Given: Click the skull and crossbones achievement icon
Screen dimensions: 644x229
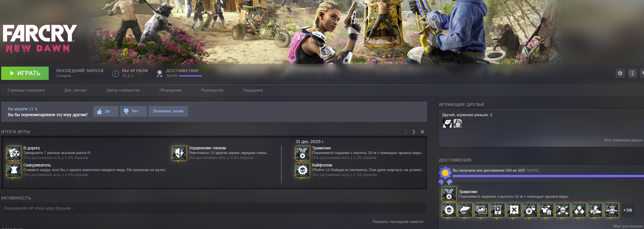Looking at the screenshot, I should [x=562, y=210].
